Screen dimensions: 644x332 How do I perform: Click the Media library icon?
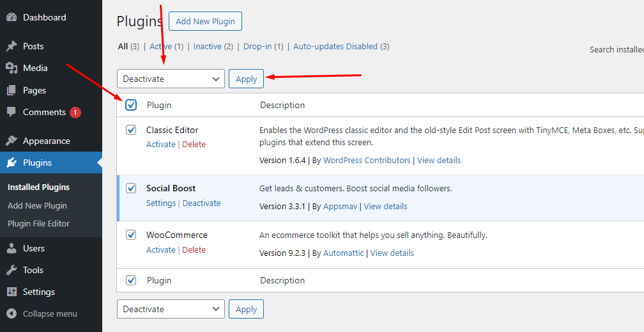click(11, 68)
